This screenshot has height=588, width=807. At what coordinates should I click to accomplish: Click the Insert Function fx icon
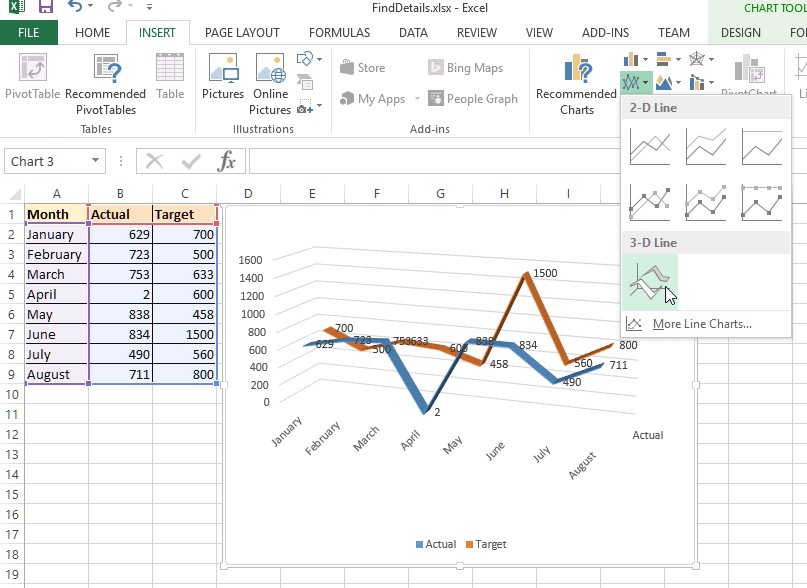226,161
